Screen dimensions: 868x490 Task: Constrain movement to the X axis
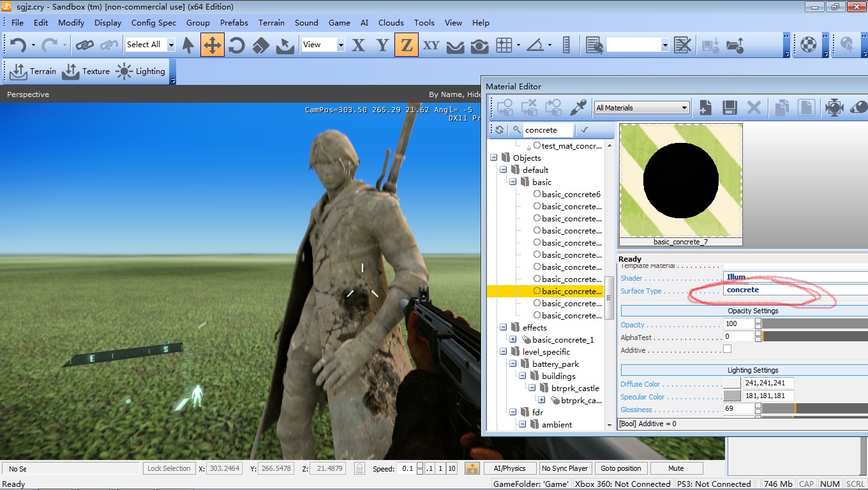359,45
